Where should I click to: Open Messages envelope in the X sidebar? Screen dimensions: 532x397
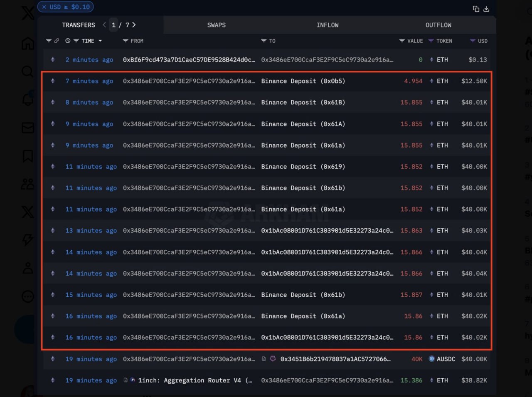28,128
